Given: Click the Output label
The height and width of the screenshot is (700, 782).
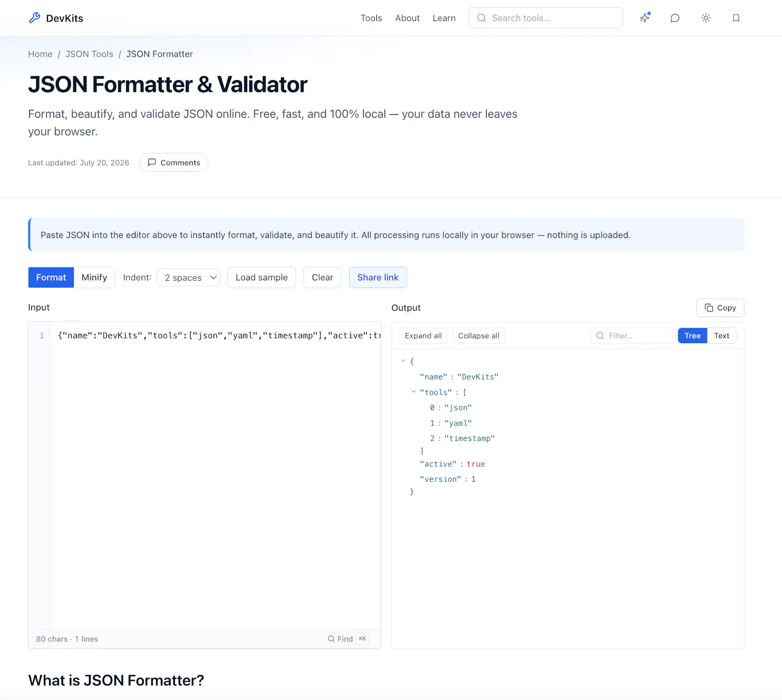Looking at the screenshot, I should pos(406,308).
